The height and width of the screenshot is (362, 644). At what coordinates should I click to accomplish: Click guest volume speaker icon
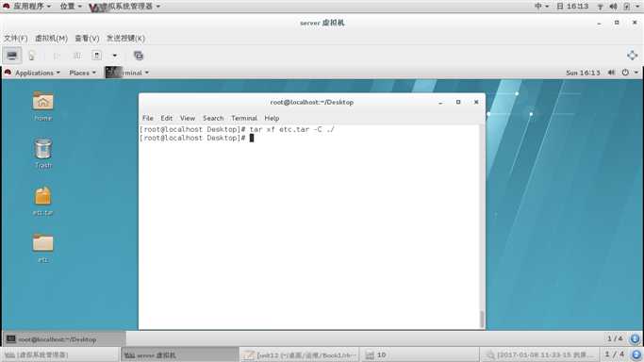pos(612,73)
